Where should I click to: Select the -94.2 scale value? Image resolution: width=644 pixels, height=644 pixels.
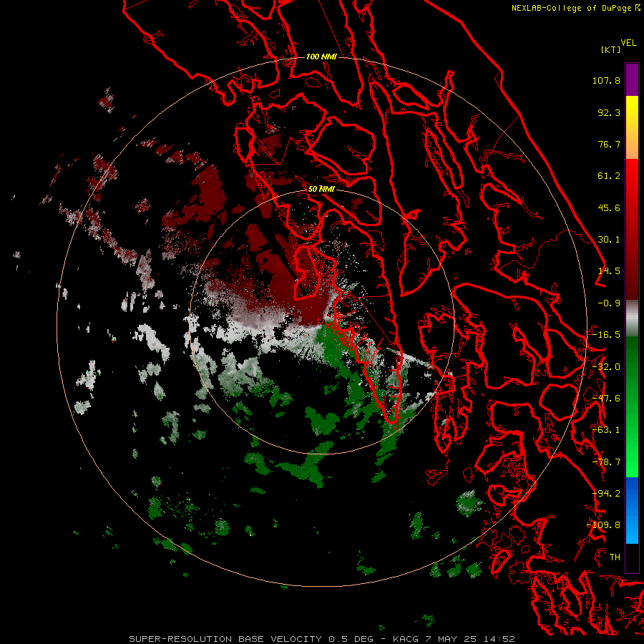click(x=606, y=494)
